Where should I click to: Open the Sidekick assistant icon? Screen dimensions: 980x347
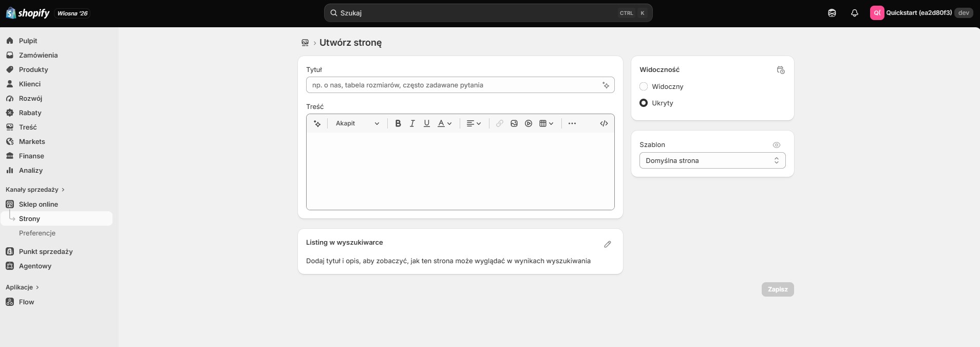pyautogui.click(x=832, y=13)
